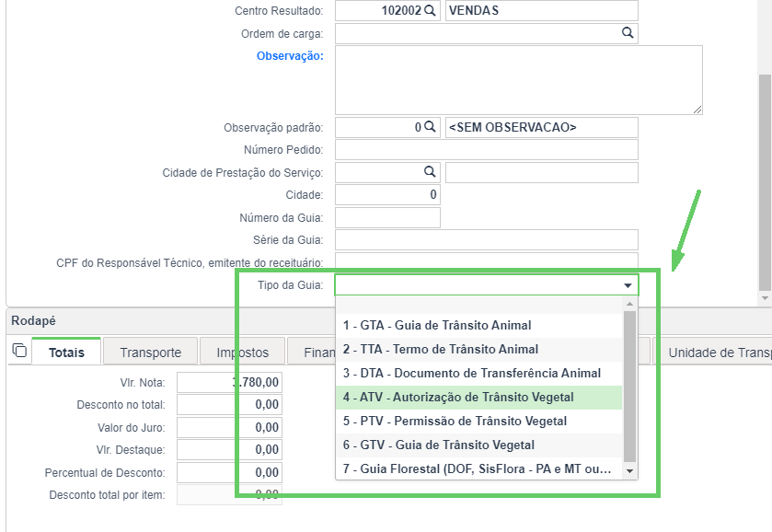The image size is (772, 532).
Task: Switch to the Transporte tab
Action: point(151,352)
